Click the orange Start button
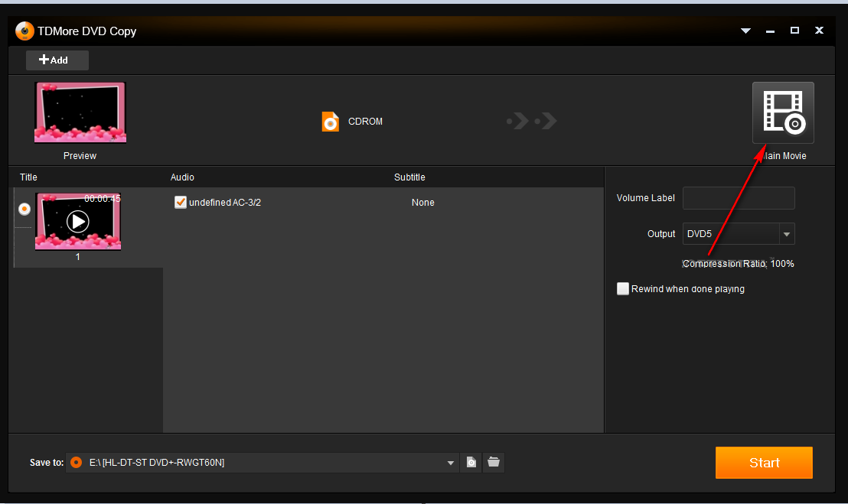The image size is (848, 504). [764, 463]
